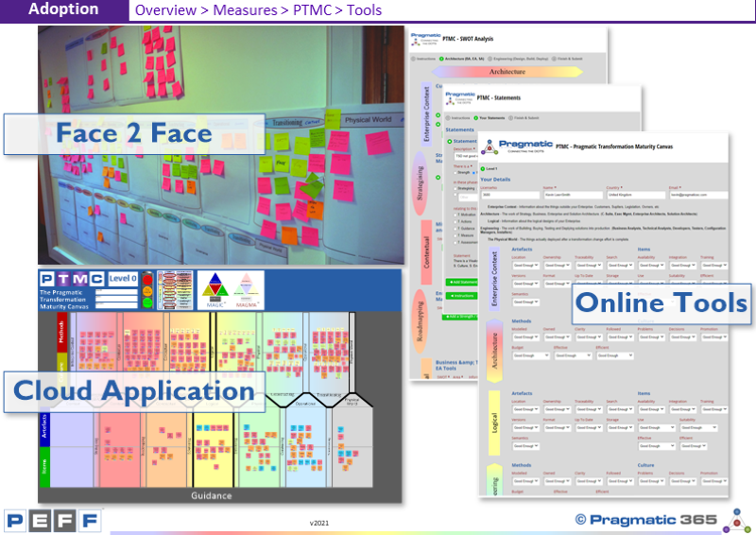Open the phases diagram thumbnail in PTMC header
This screenshot has width=756, height=535.
(175, 290)
